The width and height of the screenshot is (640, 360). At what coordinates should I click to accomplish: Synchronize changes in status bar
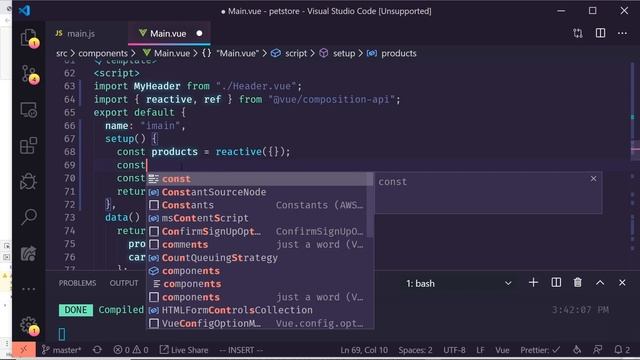coord(97,350)
